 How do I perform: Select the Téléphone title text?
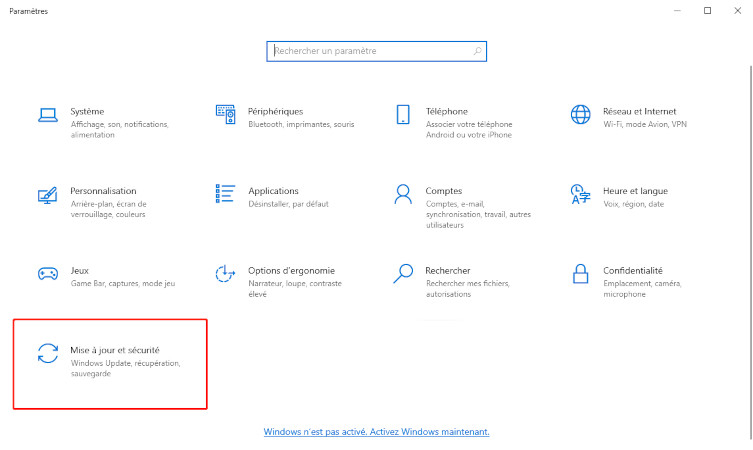pyautogui.click(x=447, y=111)
